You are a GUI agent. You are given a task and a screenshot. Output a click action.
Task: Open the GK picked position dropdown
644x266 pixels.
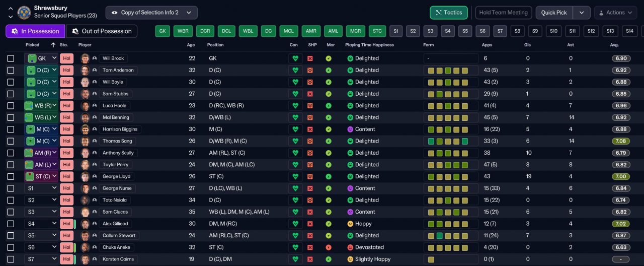point(41,58)
